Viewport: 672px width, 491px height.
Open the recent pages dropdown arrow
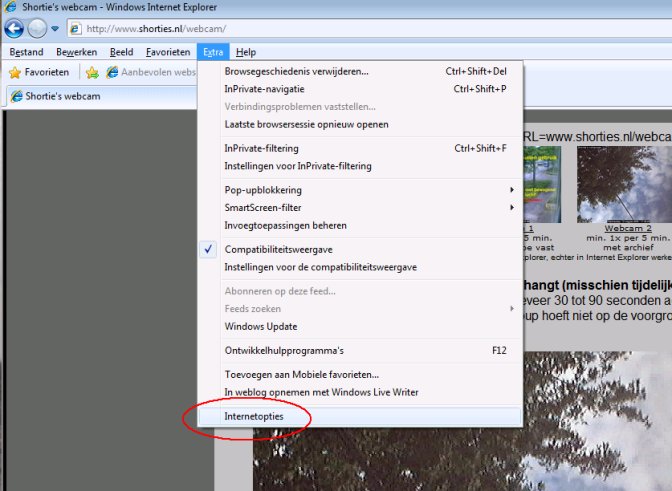pyautogui.click(x=55, y=29)
